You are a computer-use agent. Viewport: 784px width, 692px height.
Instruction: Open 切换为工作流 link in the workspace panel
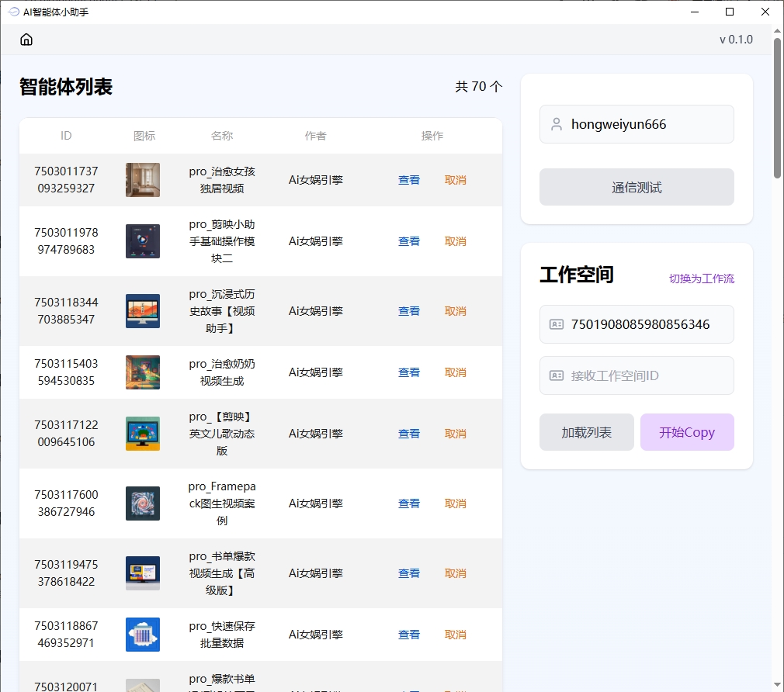point(701,278)
